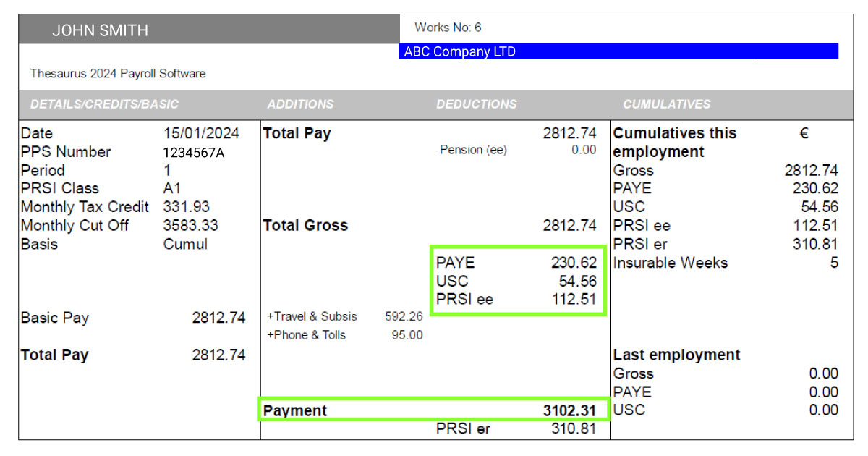Click the Thesaurus 2024 Payroll Software label
Screen dimensions: 868x456
point(117,73)
